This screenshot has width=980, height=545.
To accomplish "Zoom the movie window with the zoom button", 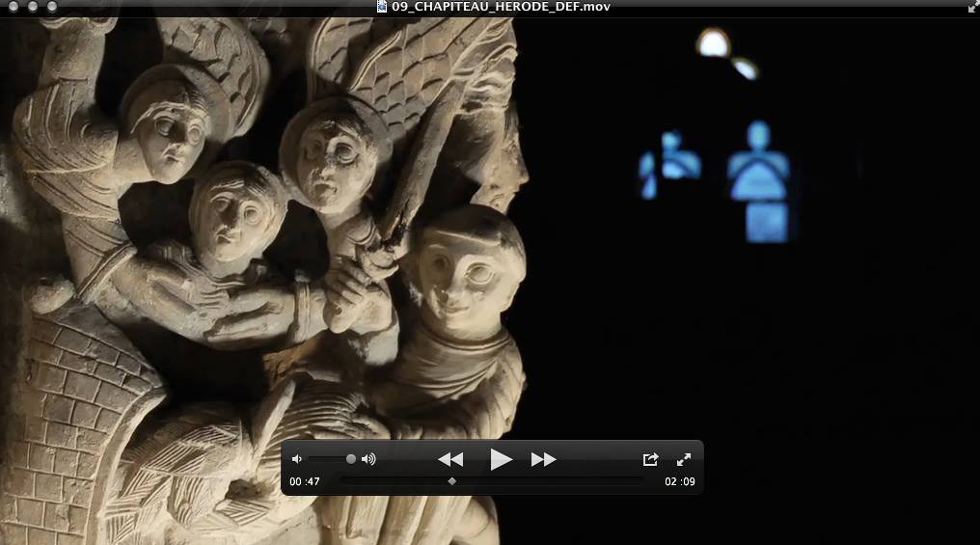I will click(52, 6).
